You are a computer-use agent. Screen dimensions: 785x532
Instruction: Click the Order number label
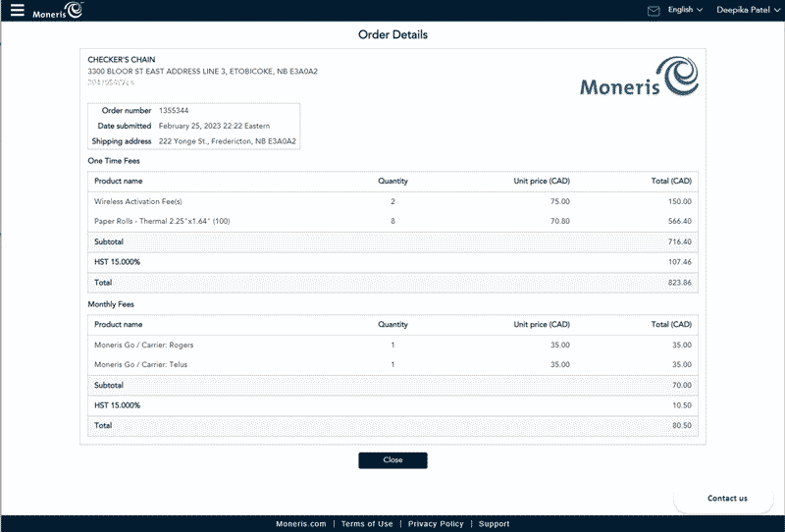127,111
